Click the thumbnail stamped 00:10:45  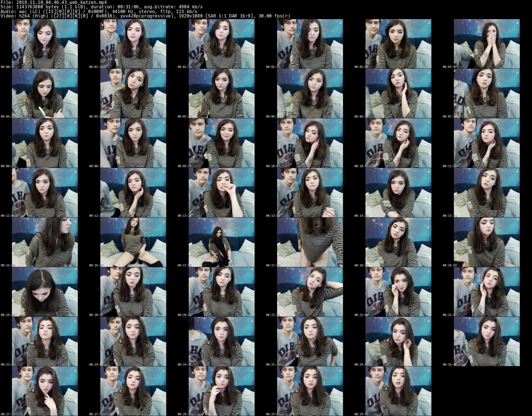[398, 143]
